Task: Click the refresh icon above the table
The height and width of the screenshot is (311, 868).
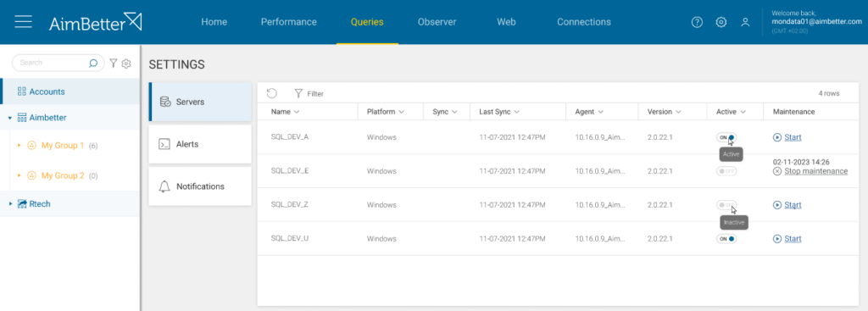Action: [272, 93]
